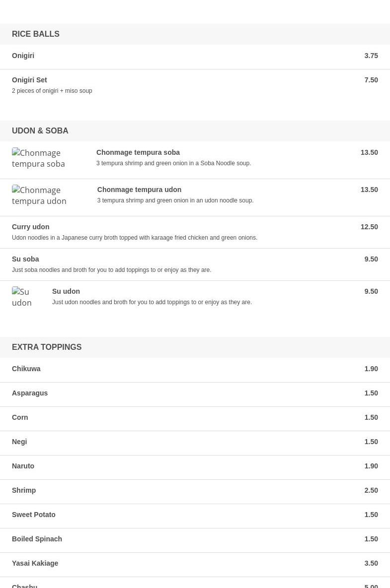The width and height of the screenshot is (390, 588).
Task: Open the Chonmage tempura udon thumbnail
Action: pyautogui.click(x=39, y=196)
